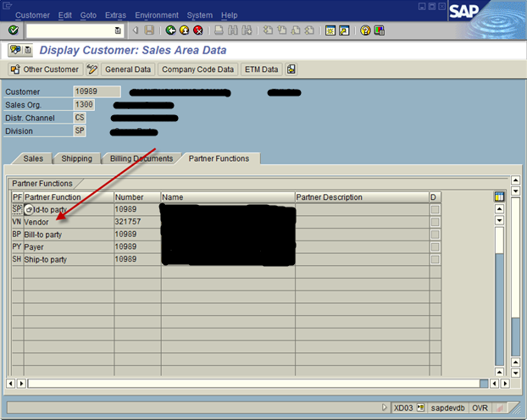
Task: Toggle D checkbox for Bill-to party row
Action: [435, 235]
